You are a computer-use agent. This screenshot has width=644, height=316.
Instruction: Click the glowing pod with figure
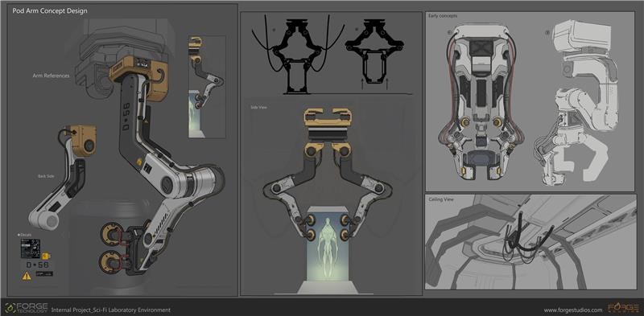click(328, 244)
